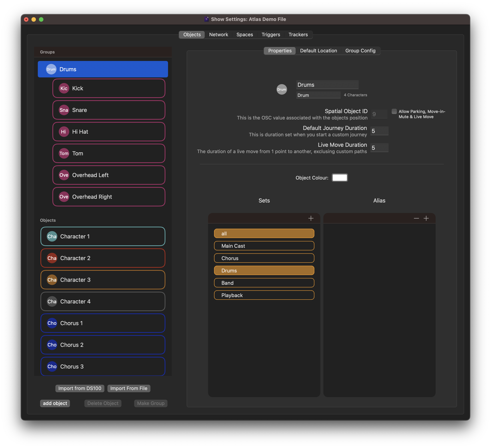Select the Hi Hat group member
The image size is (491, 448).
coord(109,132)
